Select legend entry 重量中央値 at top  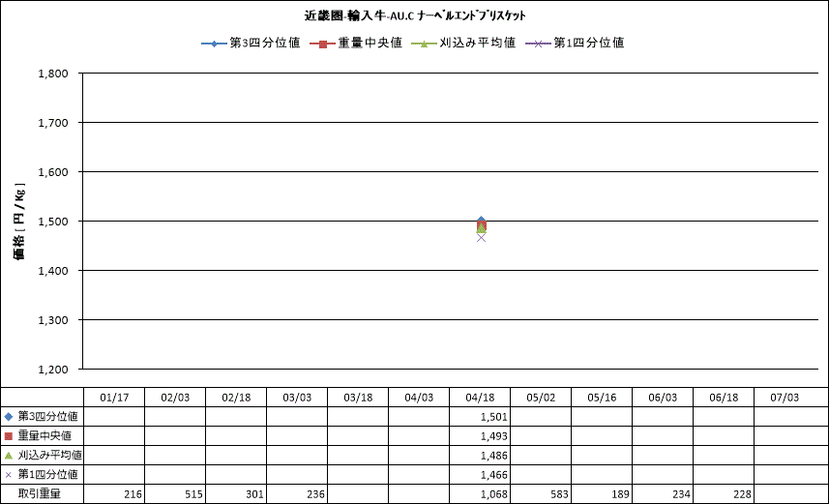coord(356,43)
